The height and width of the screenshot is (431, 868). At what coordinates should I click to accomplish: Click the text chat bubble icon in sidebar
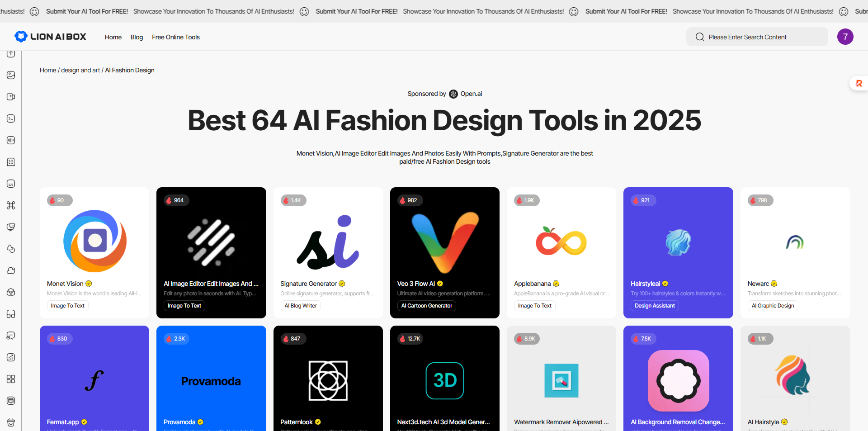tap(11, 184)
